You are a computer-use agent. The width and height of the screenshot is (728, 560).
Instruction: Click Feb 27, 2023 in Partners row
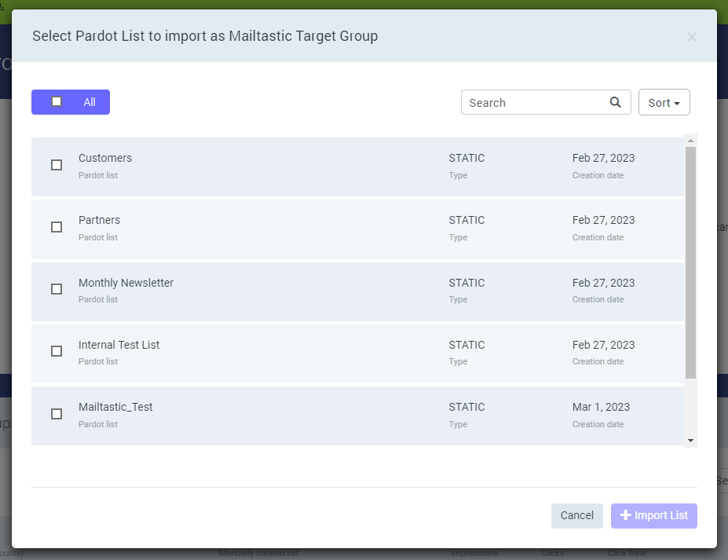point(603,220)
